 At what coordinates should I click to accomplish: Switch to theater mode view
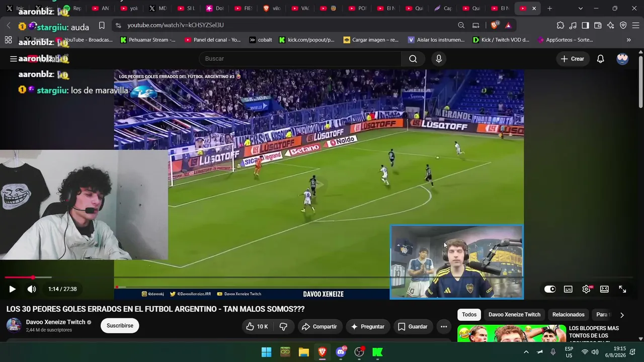tap(604, 289)
